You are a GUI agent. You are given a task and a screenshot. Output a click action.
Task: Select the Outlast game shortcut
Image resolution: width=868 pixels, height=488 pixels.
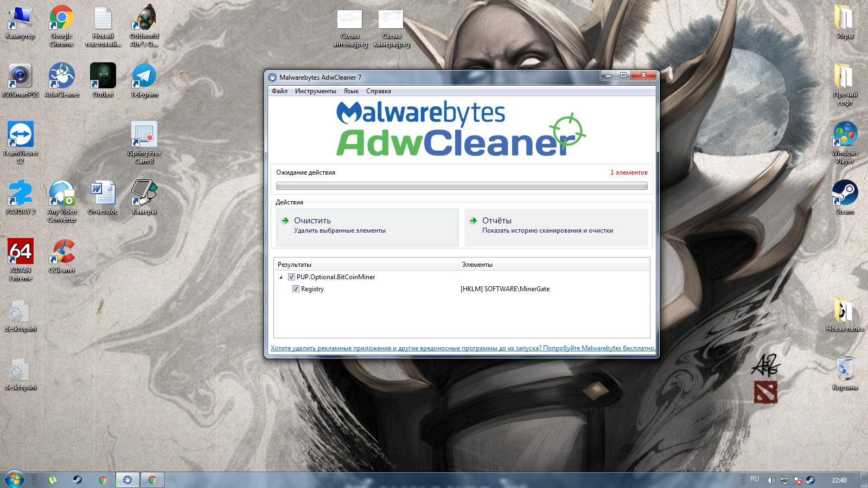(x=103, y=80)
